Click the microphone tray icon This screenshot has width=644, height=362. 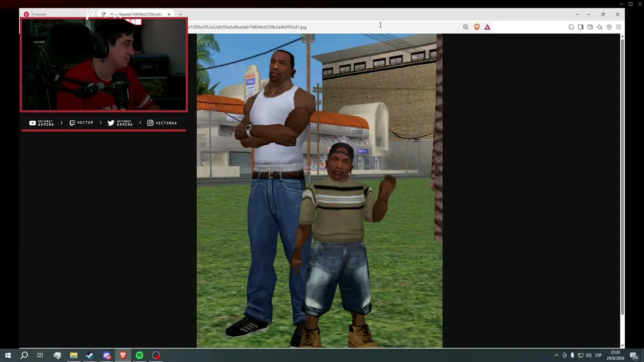point(572,355)
